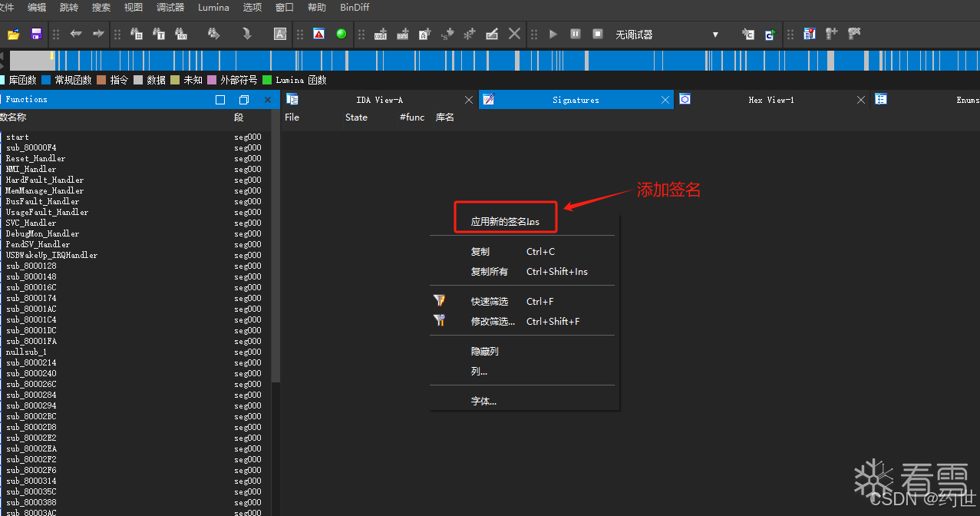Jump forward with the right arrow icon
This screenshot has height=516, width=980.
point(98,34)
